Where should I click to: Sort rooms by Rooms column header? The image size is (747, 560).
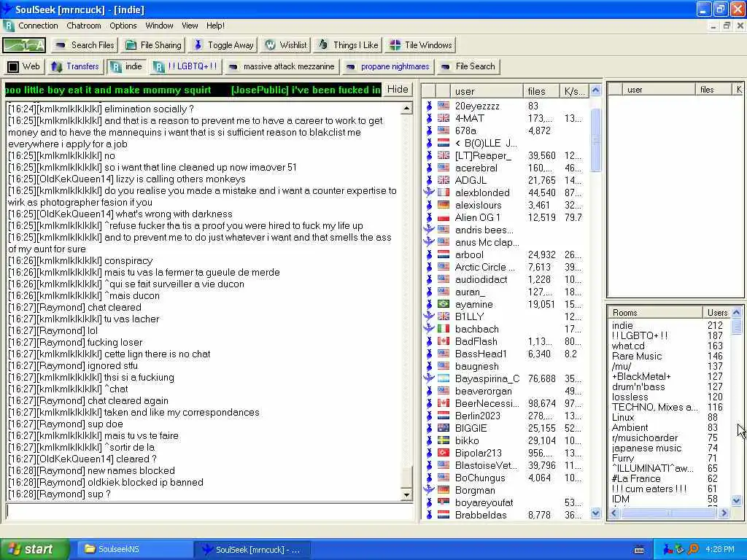tap(655, 312)
